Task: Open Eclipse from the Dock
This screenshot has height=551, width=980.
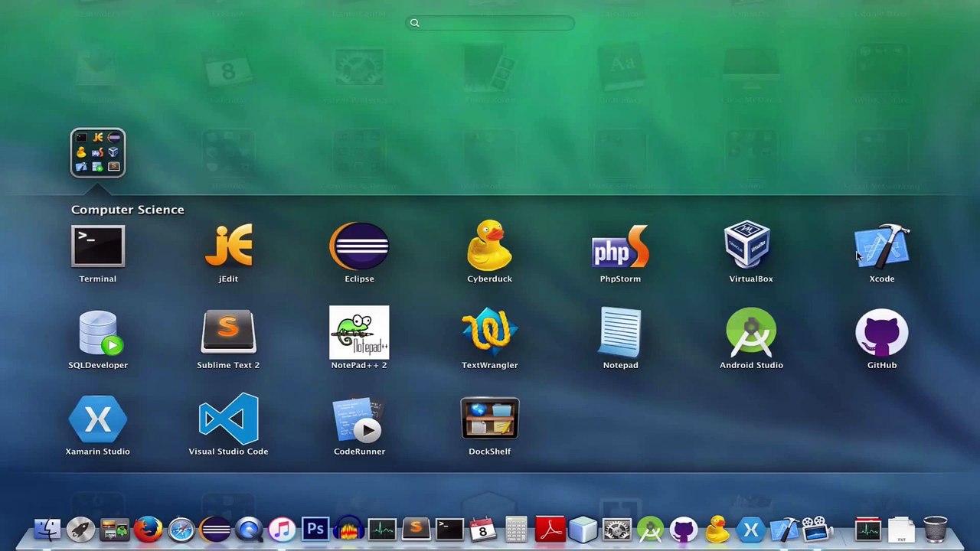Action: click(215, 530)
